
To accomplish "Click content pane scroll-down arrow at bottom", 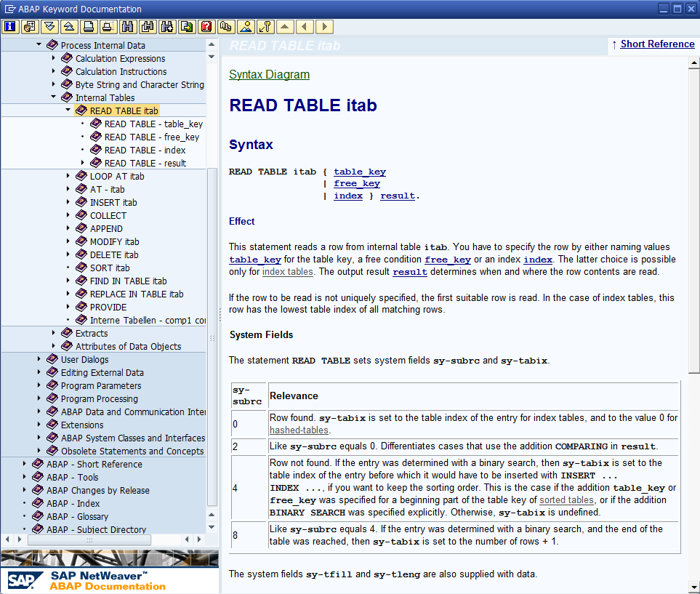I will point(693,587).
